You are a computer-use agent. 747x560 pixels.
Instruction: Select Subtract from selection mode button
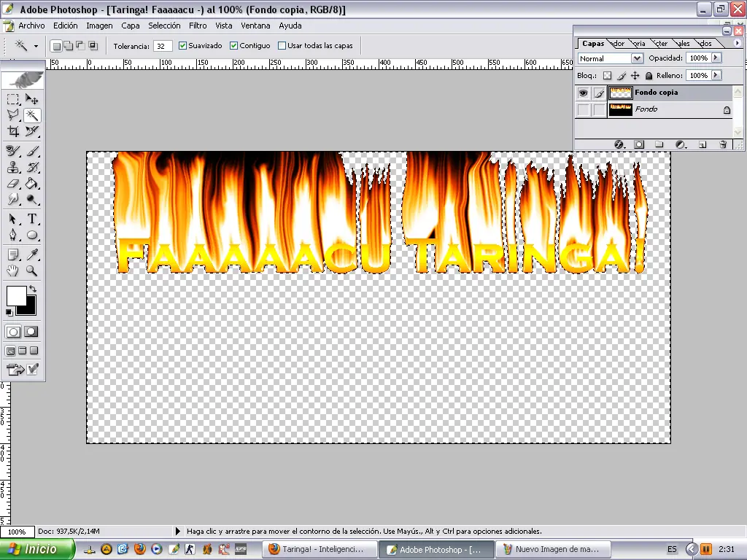pyautogui.click(x=80, y=46)
